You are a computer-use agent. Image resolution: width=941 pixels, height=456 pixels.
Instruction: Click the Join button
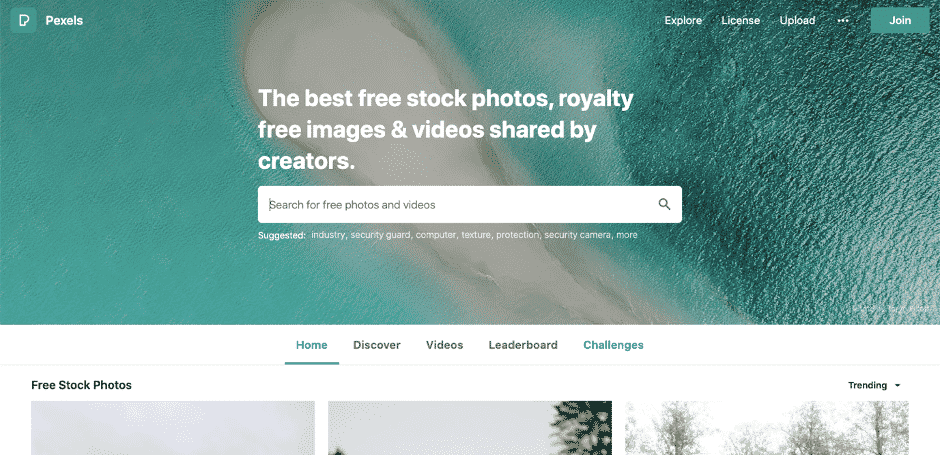click(900, 20)
